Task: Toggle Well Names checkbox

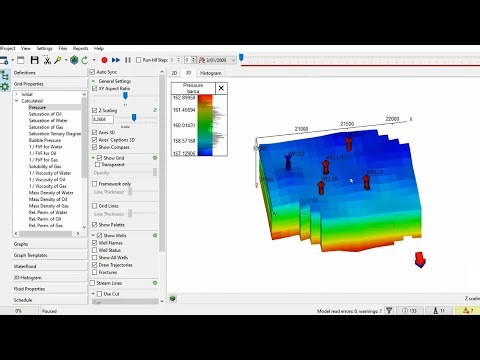Action: click(94, 243)
